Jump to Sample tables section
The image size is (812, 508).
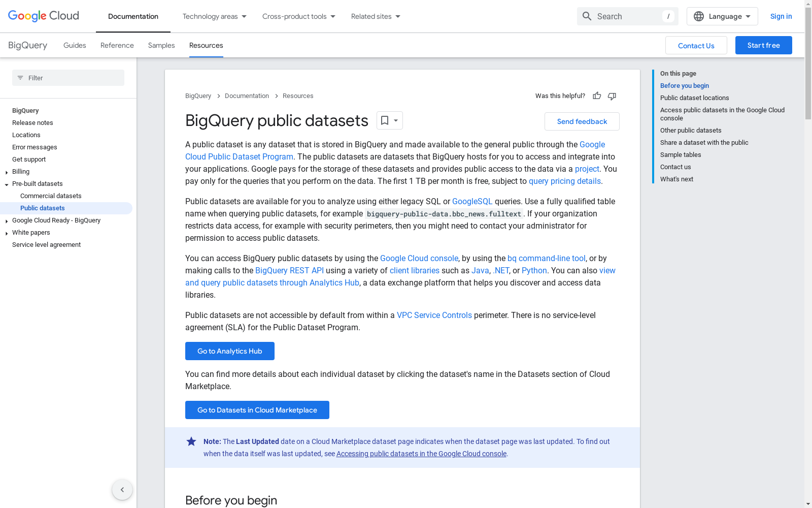pos(681,155)
